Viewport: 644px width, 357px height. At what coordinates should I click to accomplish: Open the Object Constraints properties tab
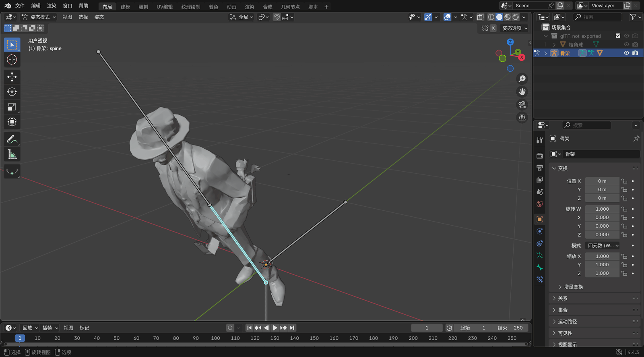coord(540,243)
